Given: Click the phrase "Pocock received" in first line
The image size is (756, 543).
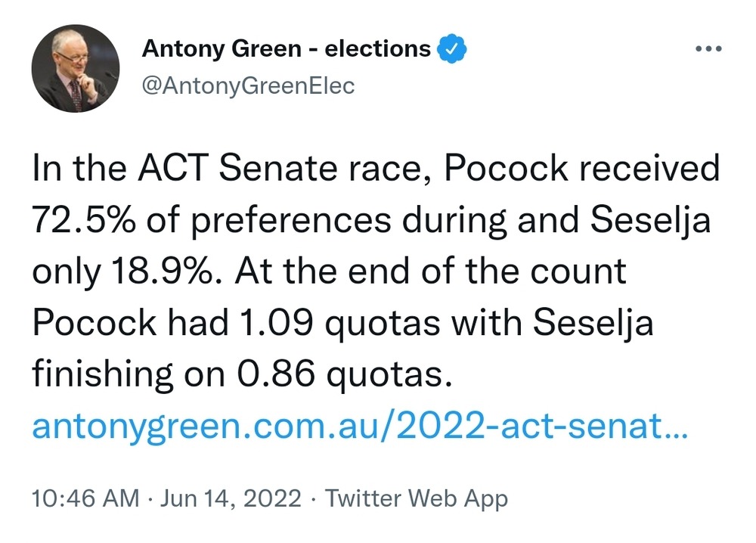Looking at the screenshot, I should coord(581,168).
